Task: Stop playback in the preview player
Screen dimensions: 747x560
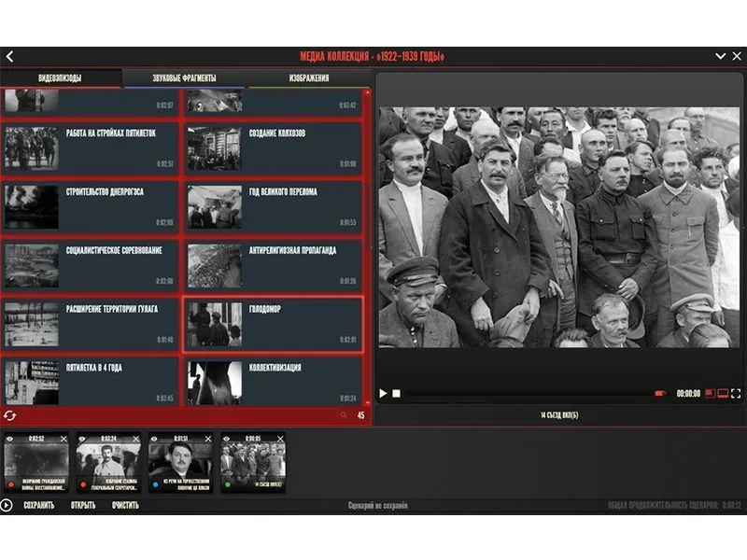Action: coord(396,394)
